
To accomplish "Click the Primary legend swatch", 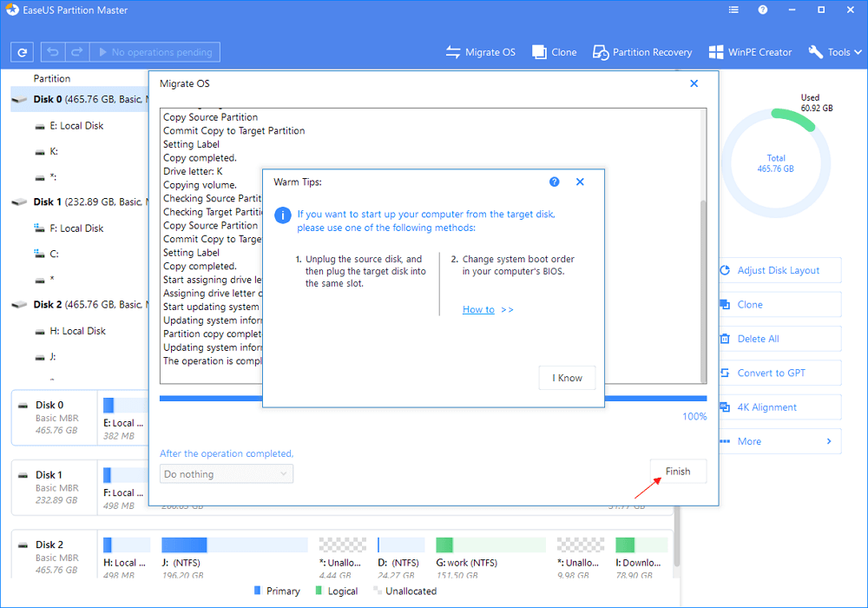I will (x=257, y=591).
